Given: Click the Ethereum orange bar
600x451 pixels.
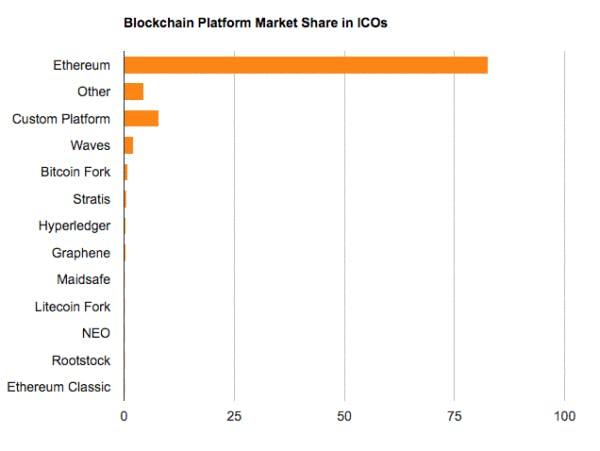Looking at the screenshot, I should point(306,65).
